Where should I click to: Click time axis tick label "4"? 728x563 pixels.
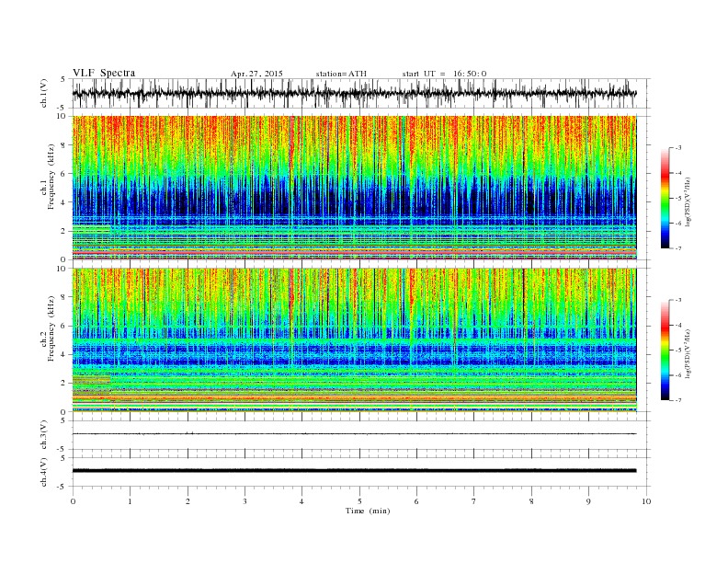[301, 501]
